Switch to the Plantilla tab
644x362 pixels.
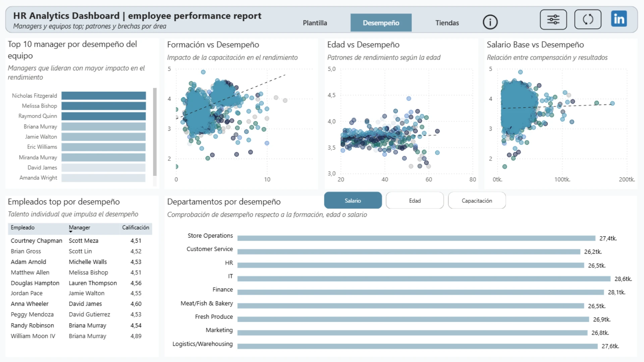click(x=315, y=23)
